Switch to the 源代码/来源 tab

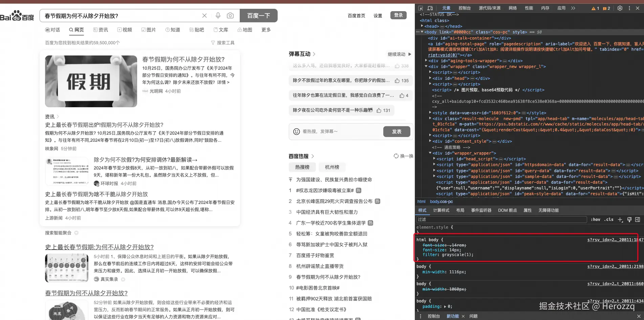point(490,8)
